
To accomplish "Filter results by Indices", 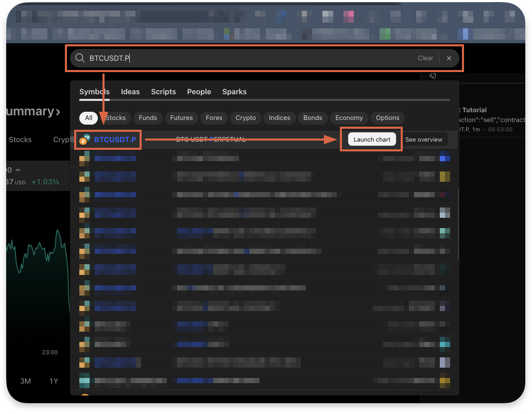I will (279, 118).
